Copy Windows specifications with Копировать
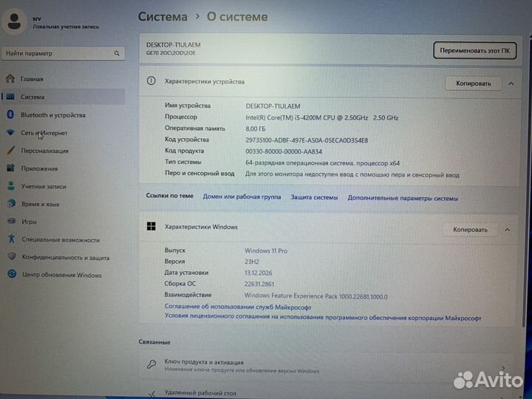Viewport: 532px width, 399px height. pos(470,230)
